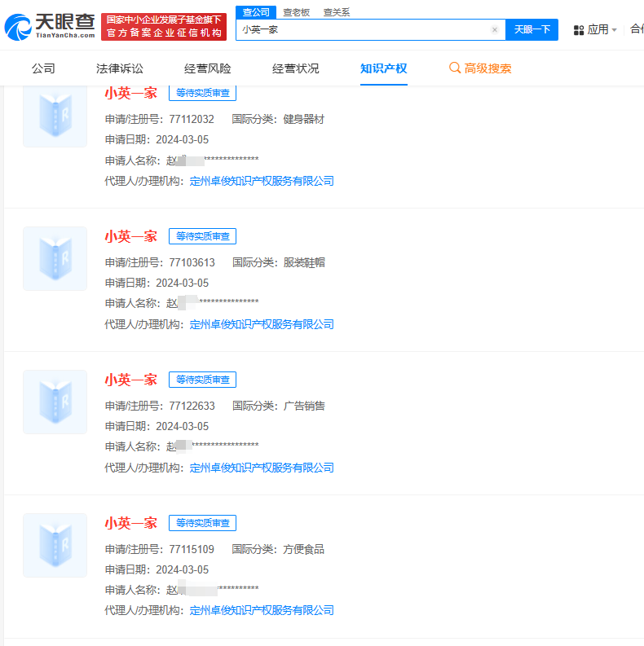Open 小英一家 title for 服装鞋帽 entry

tap(130, 236)
